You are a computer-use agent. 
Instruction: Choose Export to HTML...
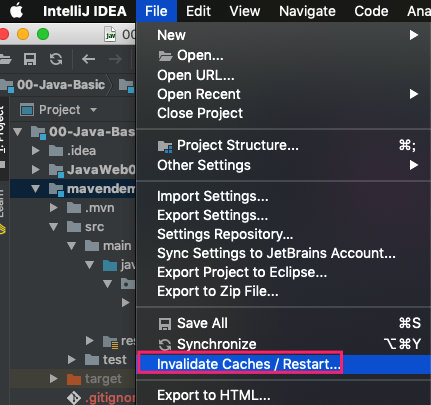point(283,395)
